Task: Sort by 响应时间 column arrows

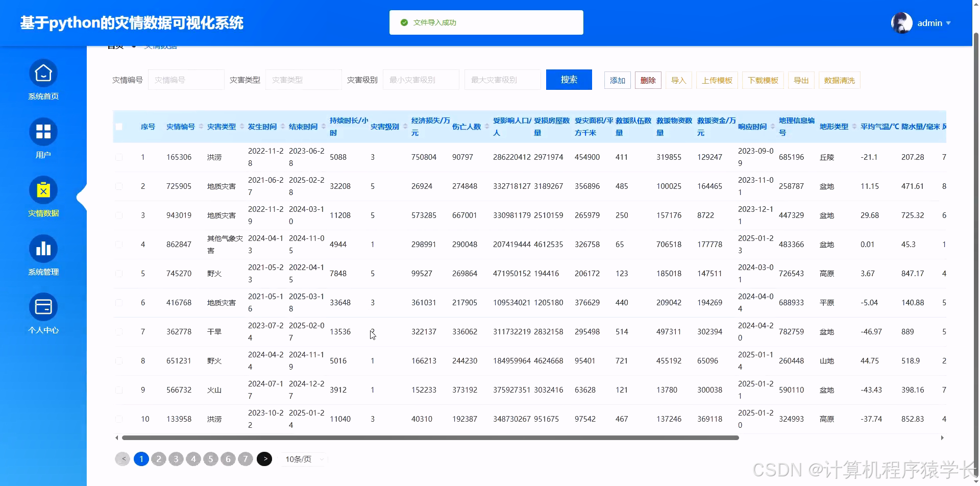Action: tap(773, 127)
